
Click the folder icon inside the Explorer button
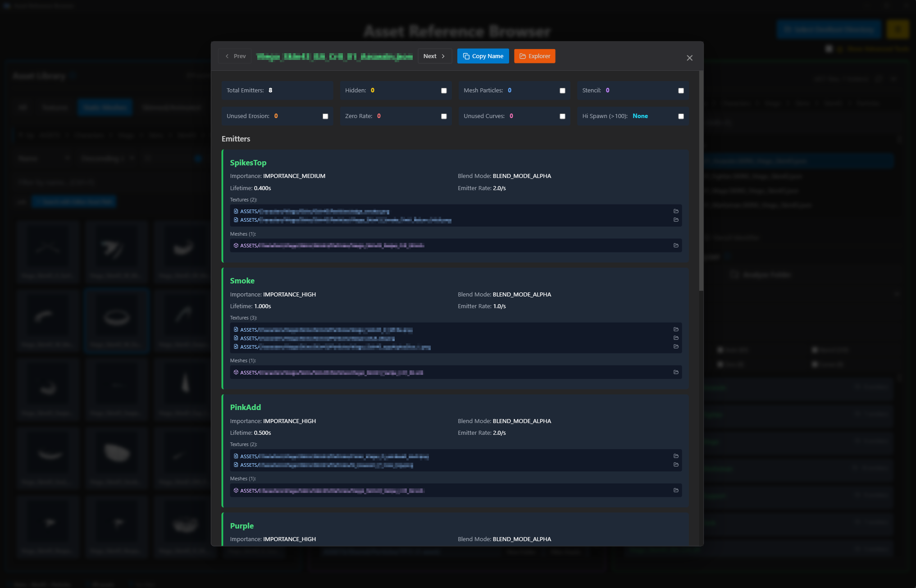(x=523, y=56)
